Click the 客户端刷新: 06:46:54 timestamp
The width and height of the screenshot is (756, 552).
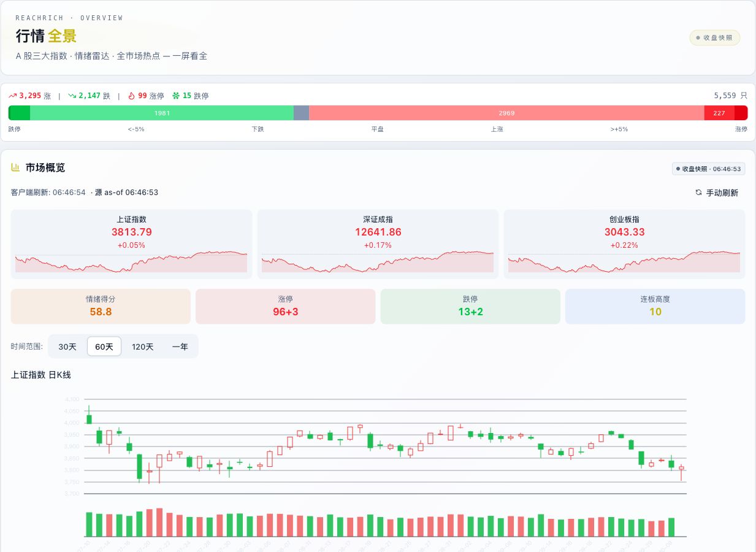point(48,193)
